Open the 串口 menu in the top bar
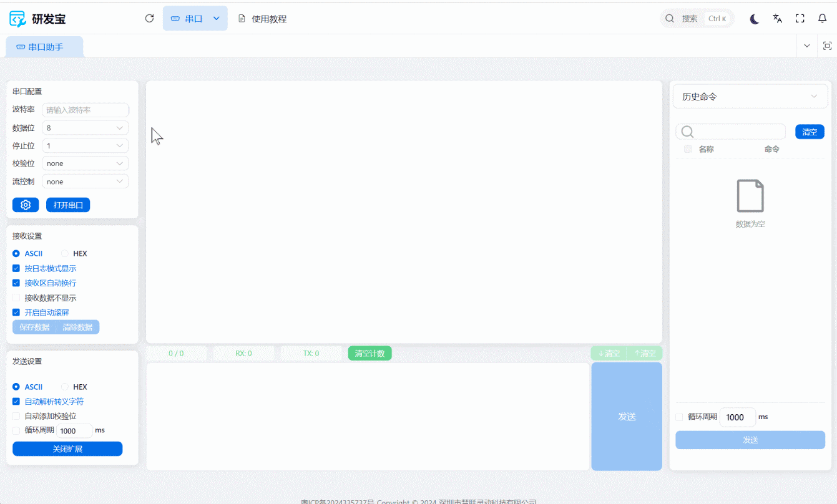837x504 pixels. [x=195, y=18]
